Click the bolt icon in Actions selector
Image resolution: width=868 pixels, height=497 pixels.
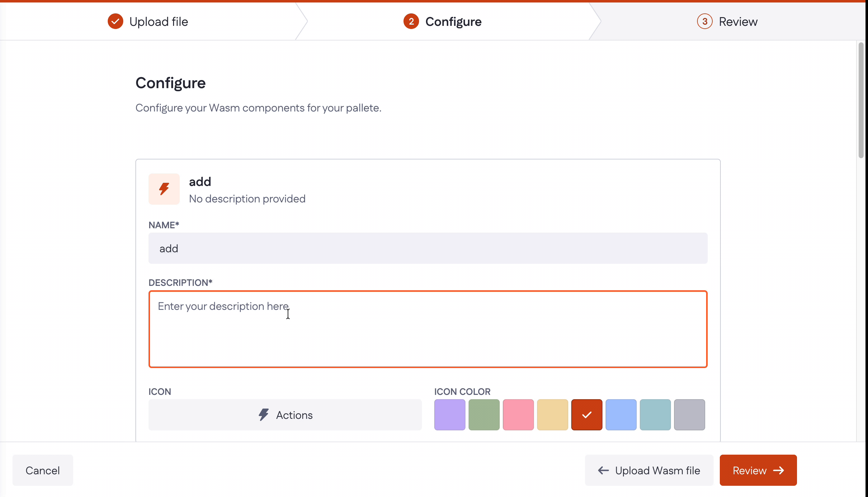pyautogui.click(x=263, y=415)
